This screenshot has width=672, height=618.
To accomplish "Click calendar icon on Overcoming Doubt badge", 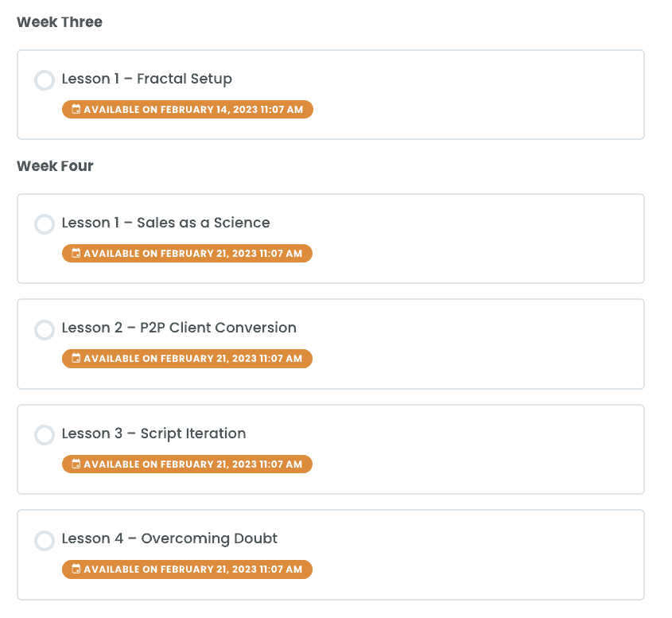I will pos(76,569).
